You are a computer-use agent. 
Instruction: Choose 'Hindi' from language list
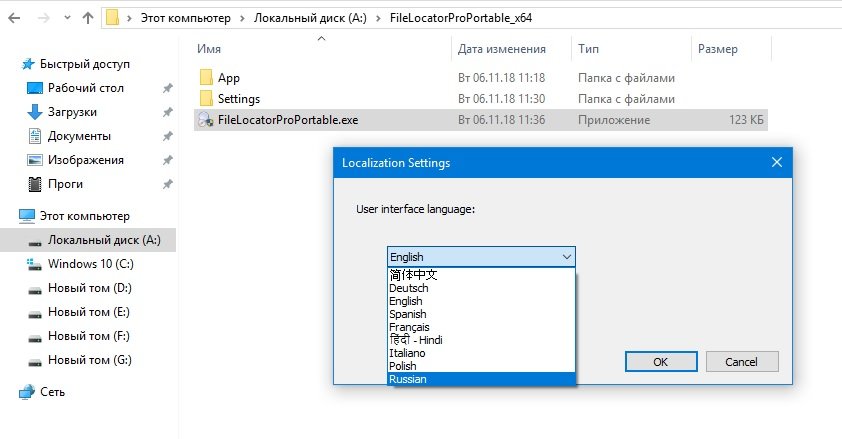[481, 340]
